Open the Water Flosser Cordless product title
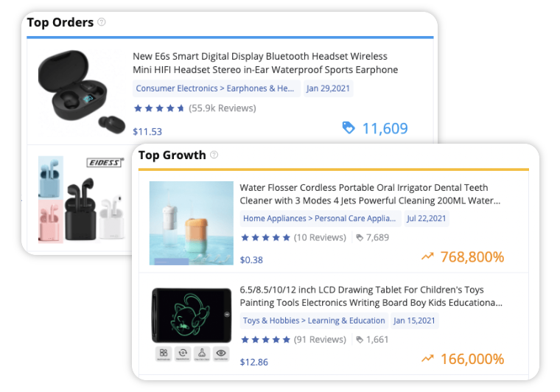 coord(370,194)
